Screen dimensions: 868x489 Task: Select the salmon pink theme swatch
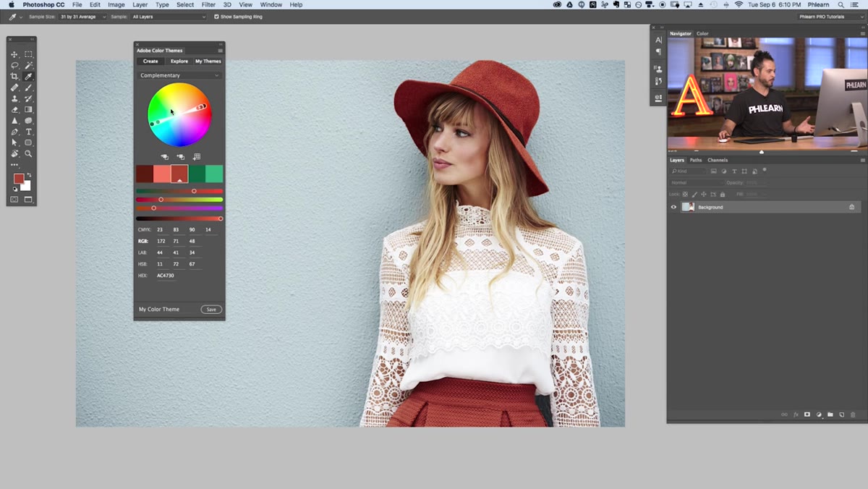tap(162, 174)
